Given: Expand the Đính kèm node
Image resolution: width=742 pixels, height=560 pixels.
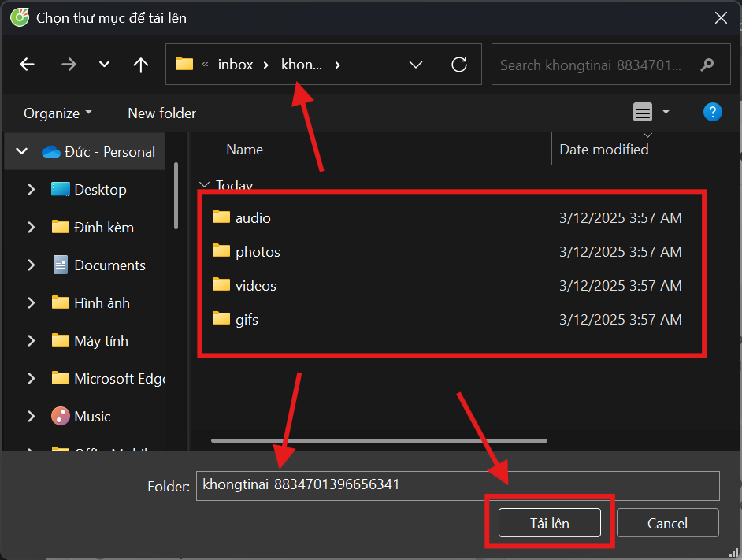Looking at the screenshot, I should tap(32, 227).
